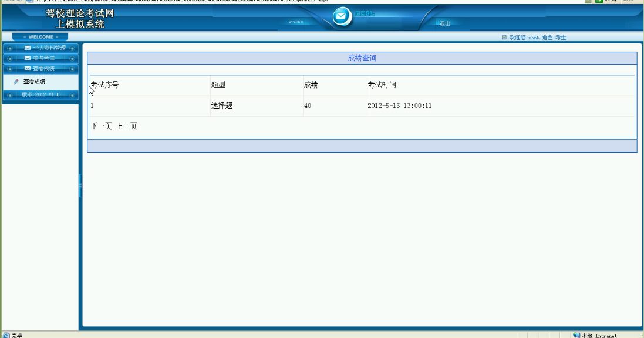Go to 下一页 next page

[101, 126]
